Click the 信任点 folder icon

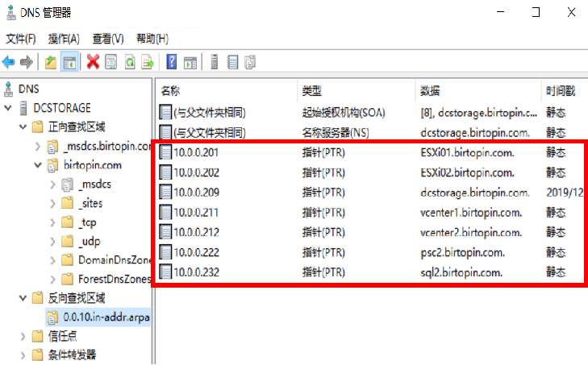[x=37, y=336]
